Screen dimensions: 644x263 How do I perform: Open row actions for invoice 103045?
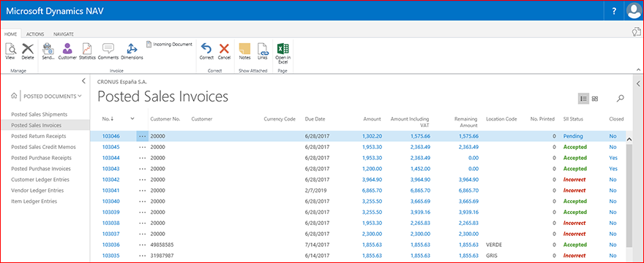pos(143,147)
